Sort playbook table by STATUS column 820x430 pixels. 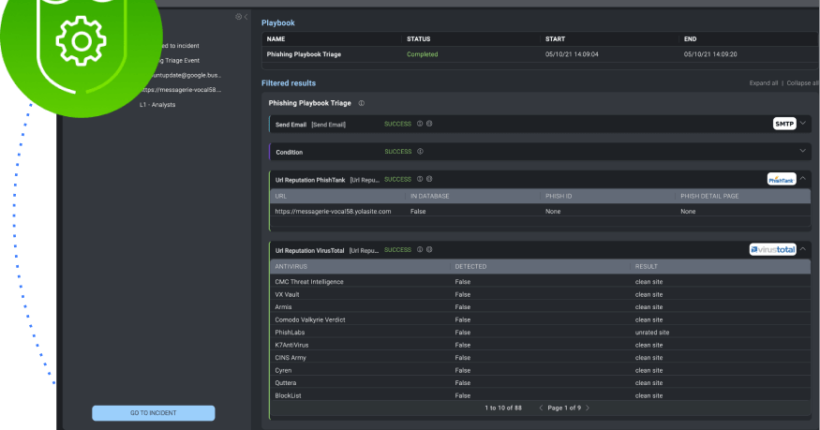(x=418, y=39)
